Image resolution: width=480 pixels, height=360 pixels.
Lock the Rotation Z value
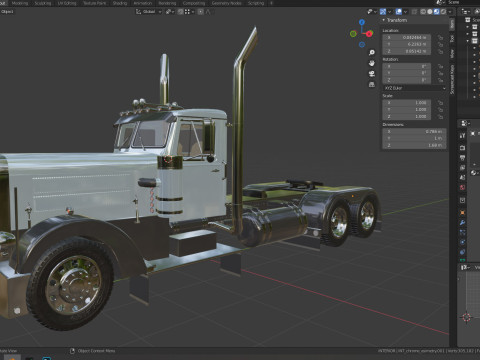coord(440,80)
